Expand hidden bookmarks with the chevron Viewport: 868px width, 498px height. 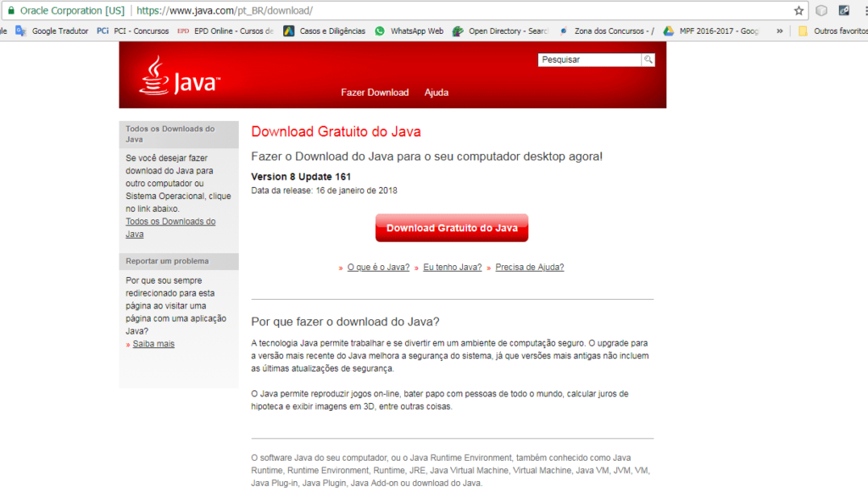pos(780,31)
